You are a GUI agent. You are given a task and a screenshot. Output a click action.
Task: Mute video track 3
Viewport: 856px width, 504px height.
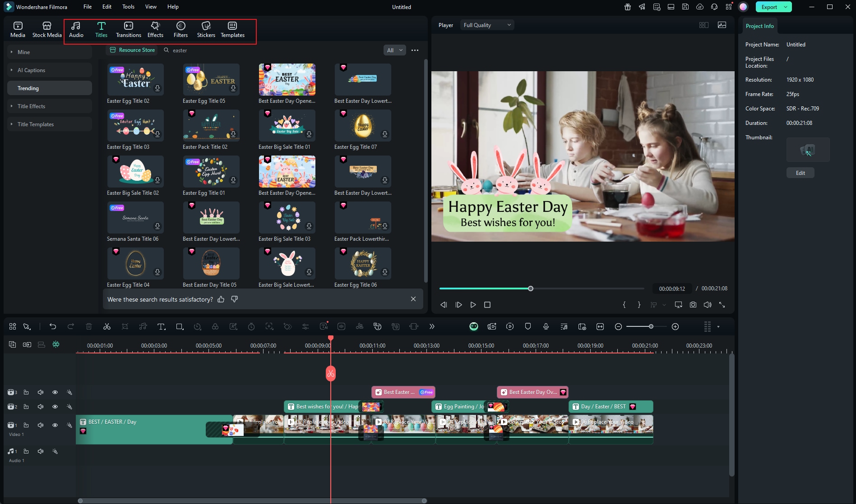(x=41, y=392)
